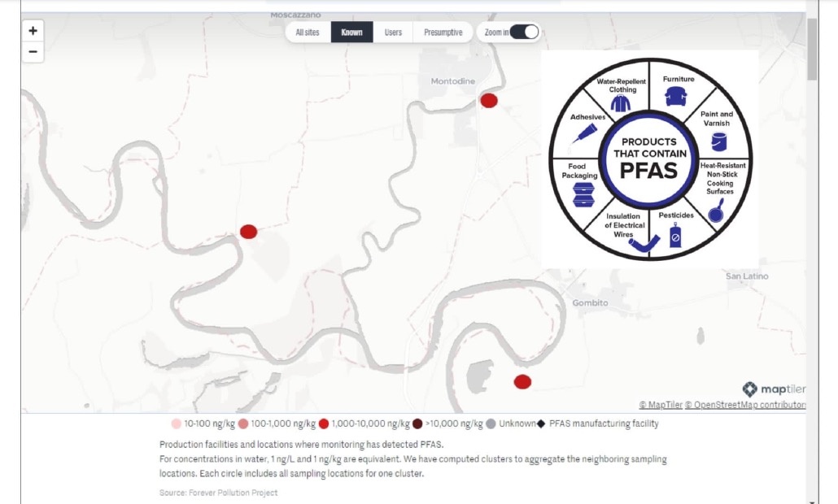This screenshot has width=838, height=504.
Task: Switch to the Users filter tab
Action: click(393, 33)
